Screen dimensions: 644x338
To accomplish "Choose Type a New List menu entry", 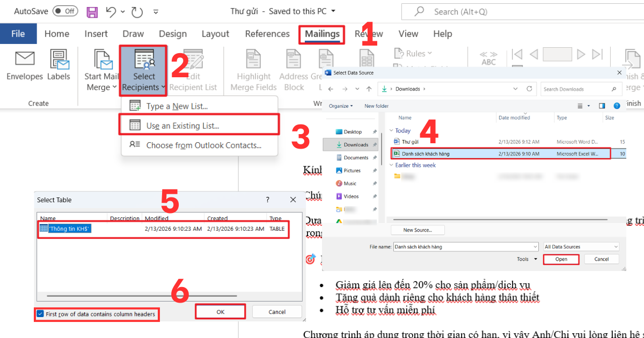I will point(200,106).
